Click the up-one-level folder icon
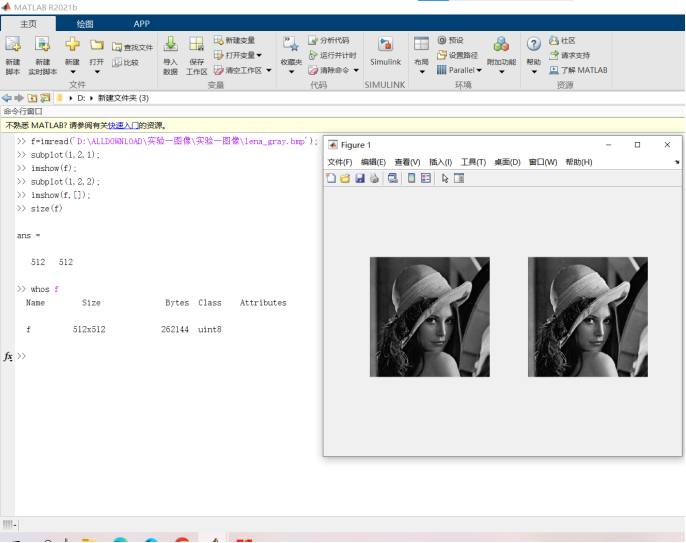Screen dimensions: 686x543 tap(32, 98)
